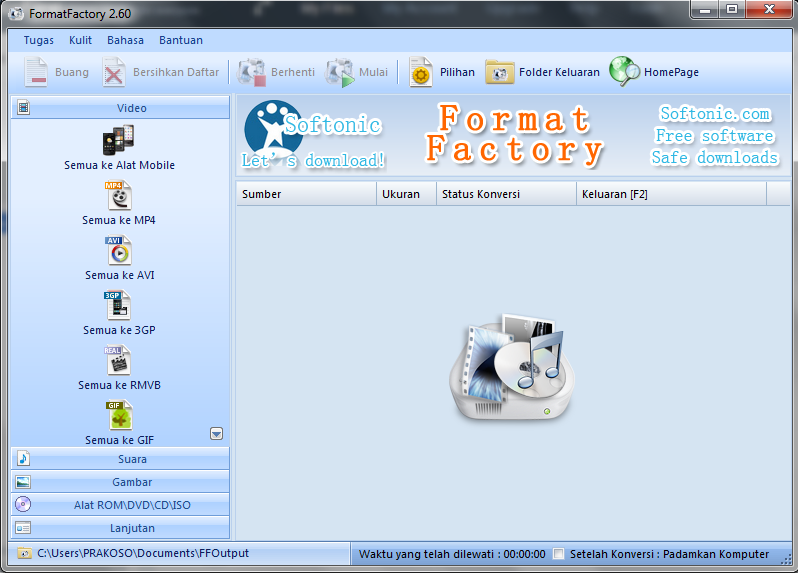Click the film icon on Video panel header
This screenshot has height=573, width=798.
tap(23, 107)
